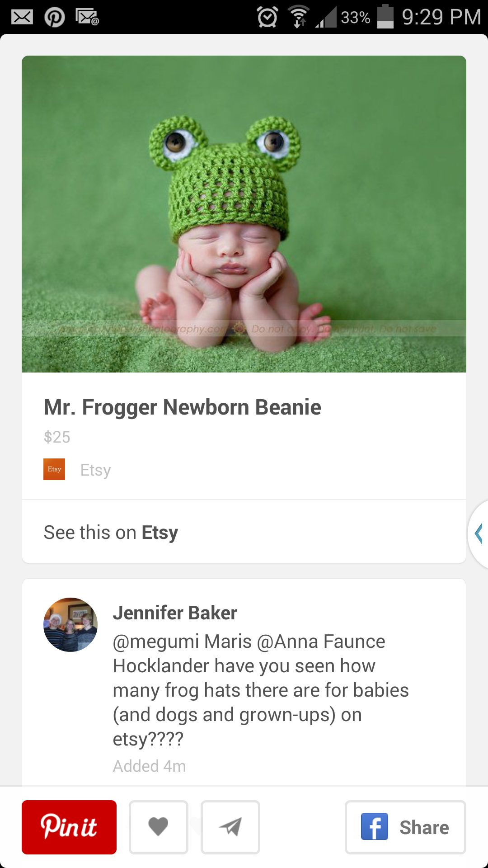Open the frog beanie baby photo
Image resolution: width=488 pixels, height=868 pixels.
(244, 214)
